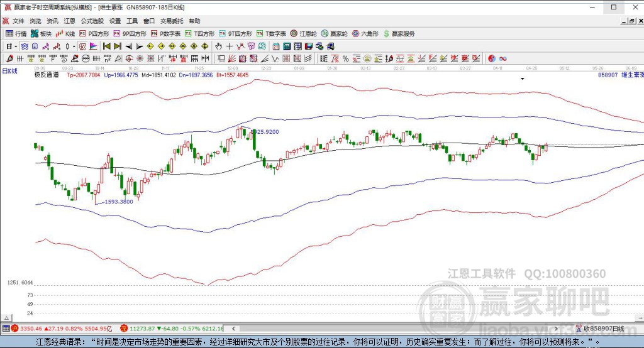Open the 帮助 menu
The height and width of the screenshot is (348, 644).
[194, 21]
